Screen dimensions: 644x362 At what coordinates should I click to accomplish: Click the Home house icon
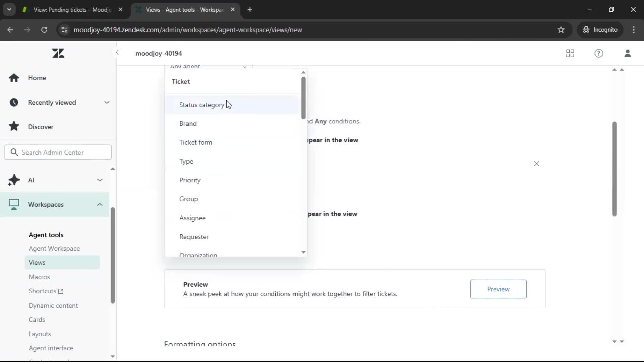pos(14,78)
